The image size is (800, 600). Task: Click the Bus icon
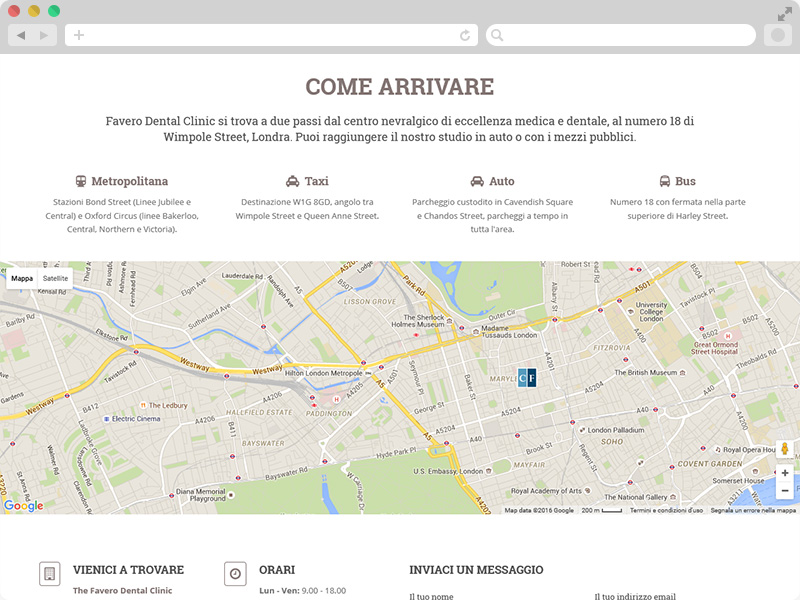(x=664, y=181)
